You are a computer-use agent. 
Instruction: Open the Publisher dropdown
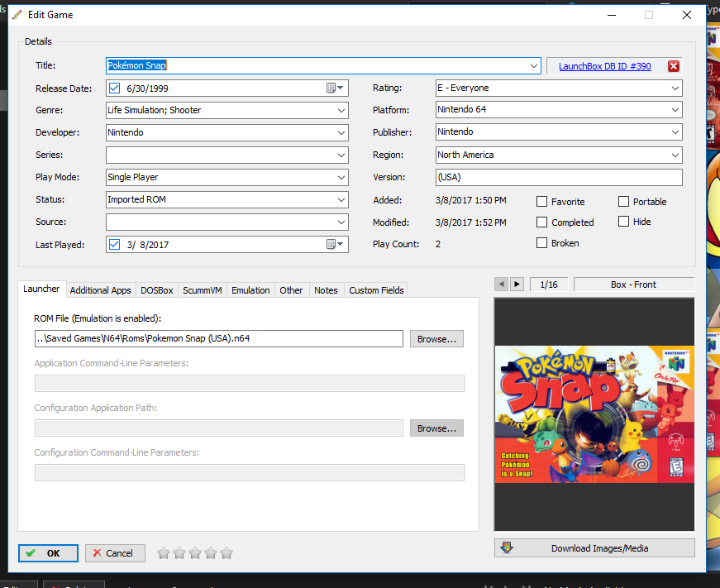(675, 131)
